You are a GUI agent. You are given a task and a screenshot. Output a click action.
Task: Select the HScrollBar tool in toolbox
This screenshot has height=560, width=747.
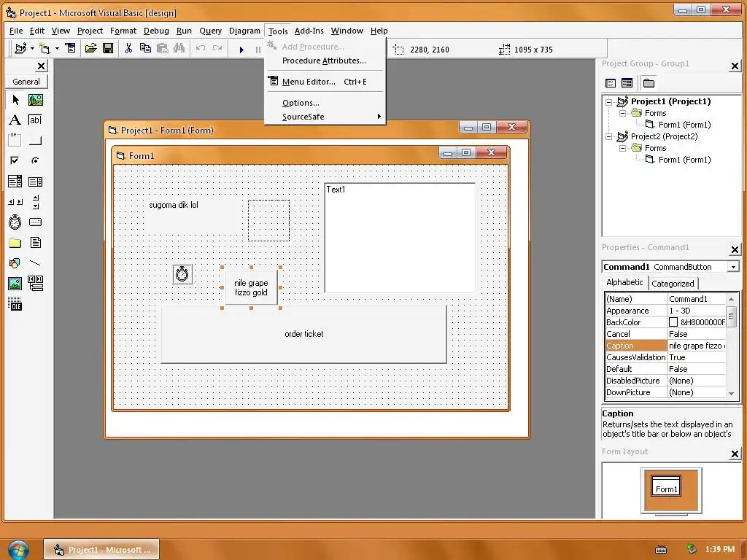point(15,201)
